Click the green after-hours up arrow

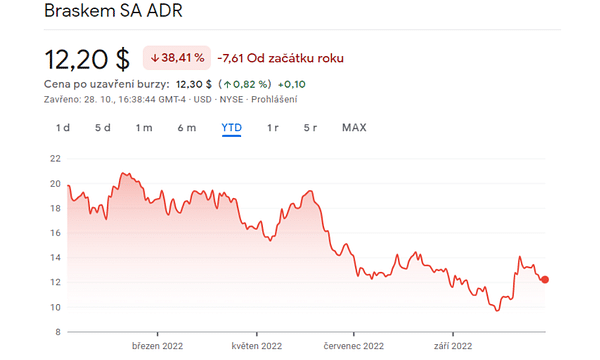pyautogui.click(x=227, y=84)
